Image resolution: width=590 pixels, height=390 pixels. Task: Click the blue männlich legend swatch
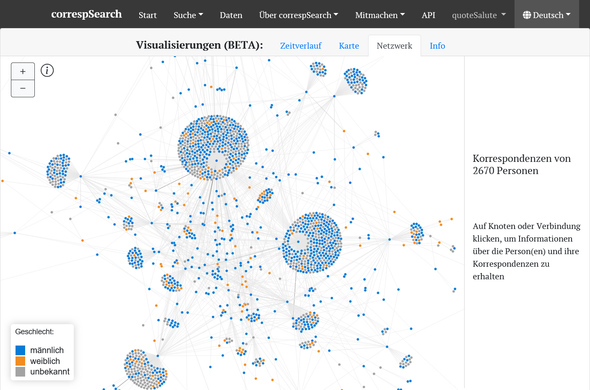click(20, 350)
